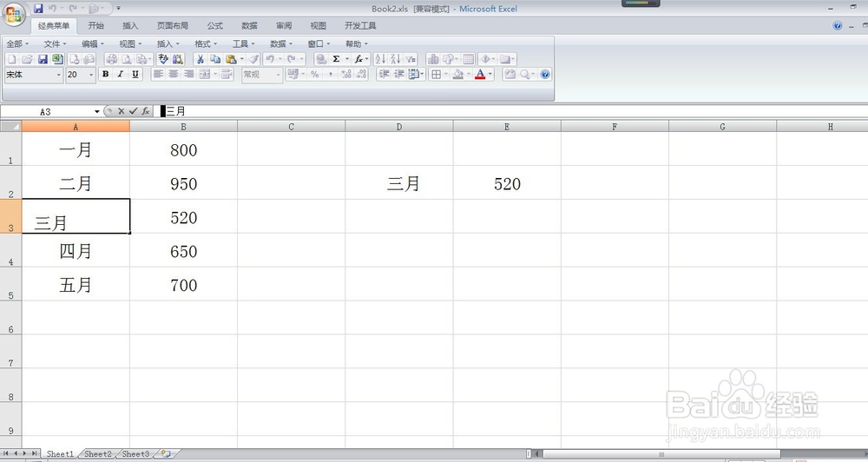Click the Spelling check icon
The height and width of the screenshot is (462, 868).
point(163,59)
